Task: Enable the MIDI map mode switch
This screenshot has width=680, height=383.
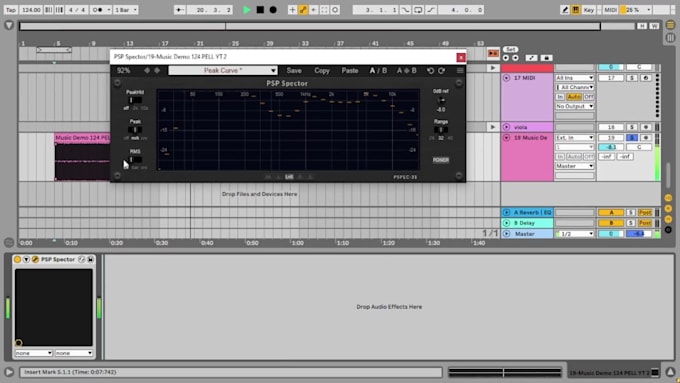Action: 610,10
